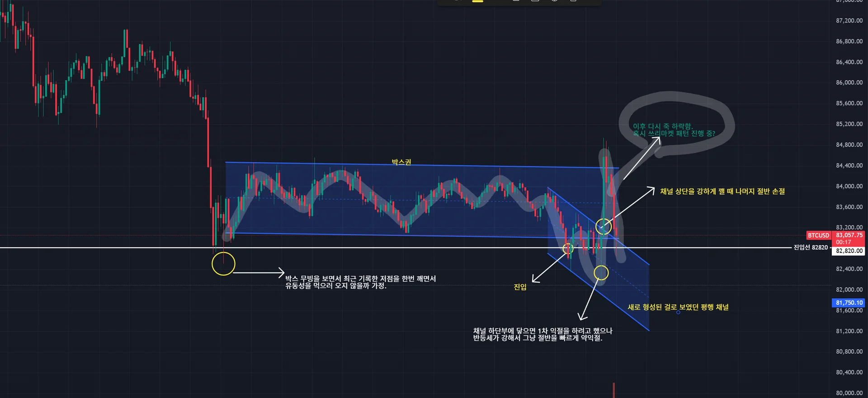Select the '박스권' text label

[x=401, y=162]
